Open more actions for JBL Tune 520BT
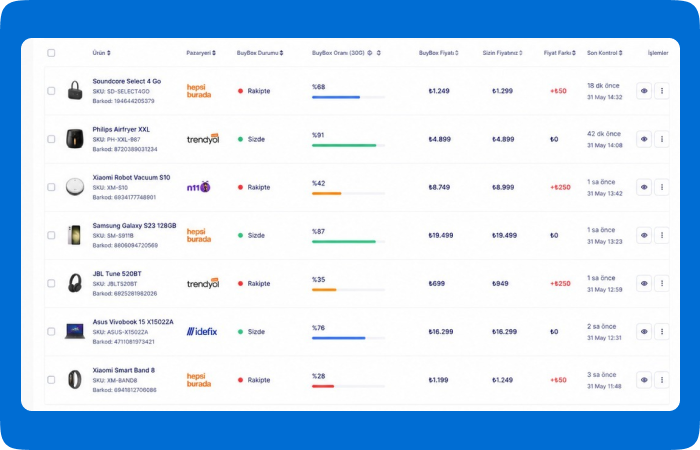Image resolution: width=700 pixels, height=450 pixels. point(662,283)
